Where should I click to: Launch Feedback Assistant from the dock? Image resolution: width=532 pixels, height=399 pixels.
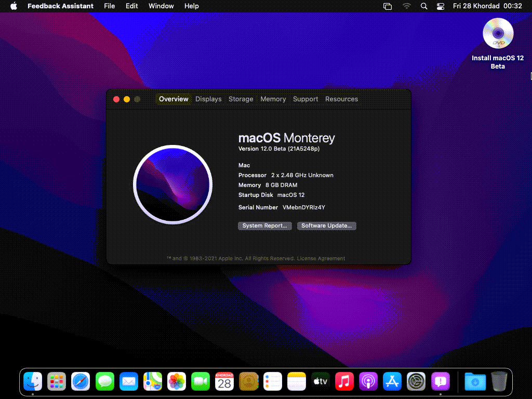pos(441,382)
